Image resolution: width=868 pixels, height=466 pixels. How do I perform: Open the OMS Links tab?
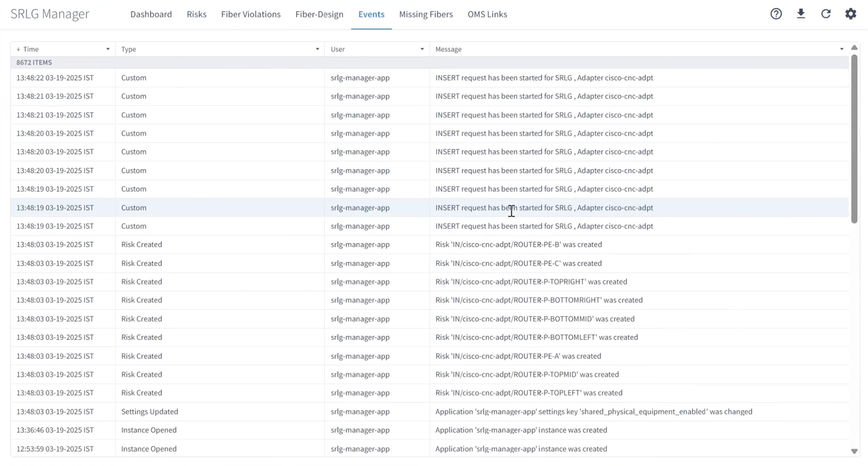click(487, 14)
